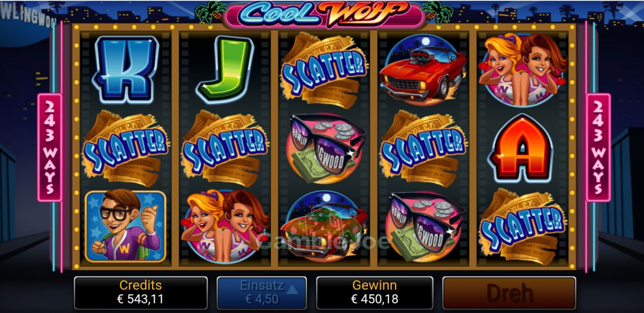The image size is (644, 313).
Task: Click the car symbol at bottom of reel three
Action: [325, 227]
